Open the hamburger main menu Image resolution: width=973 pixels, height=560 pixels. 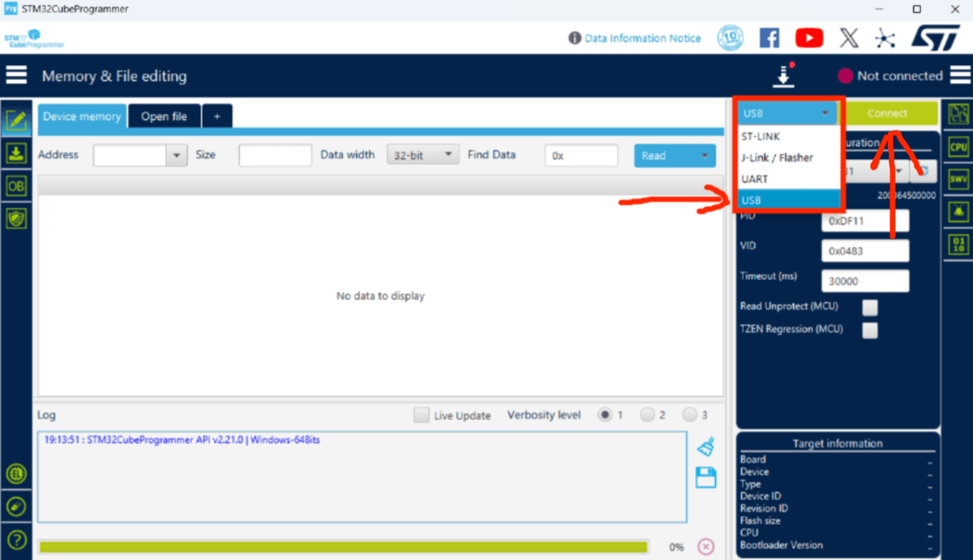[16, 76]
